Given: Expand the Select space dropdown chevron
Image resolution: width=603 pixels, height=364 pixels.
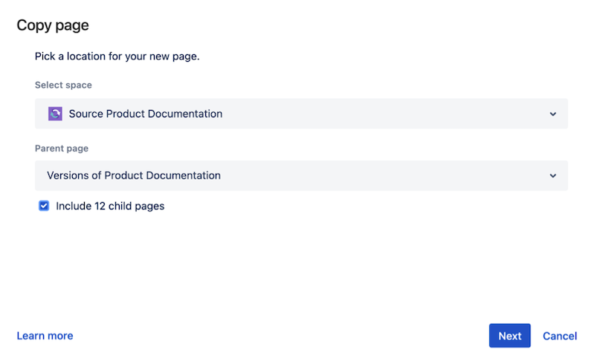Looking at the screenshot, I should click(x=552, y=114).
